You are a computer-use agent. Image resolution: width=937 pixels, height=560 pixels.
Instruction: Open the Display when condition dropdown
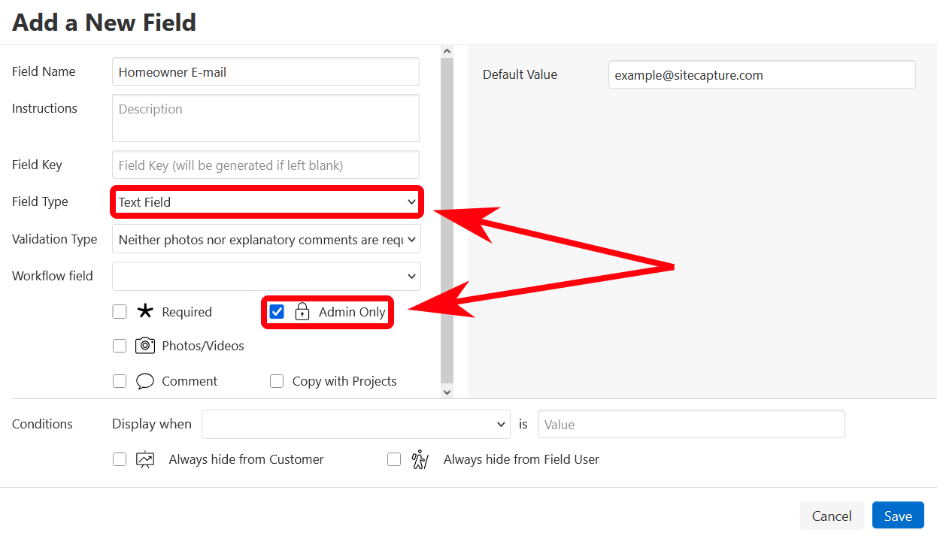pyautogui.click(x=356, y=424)
